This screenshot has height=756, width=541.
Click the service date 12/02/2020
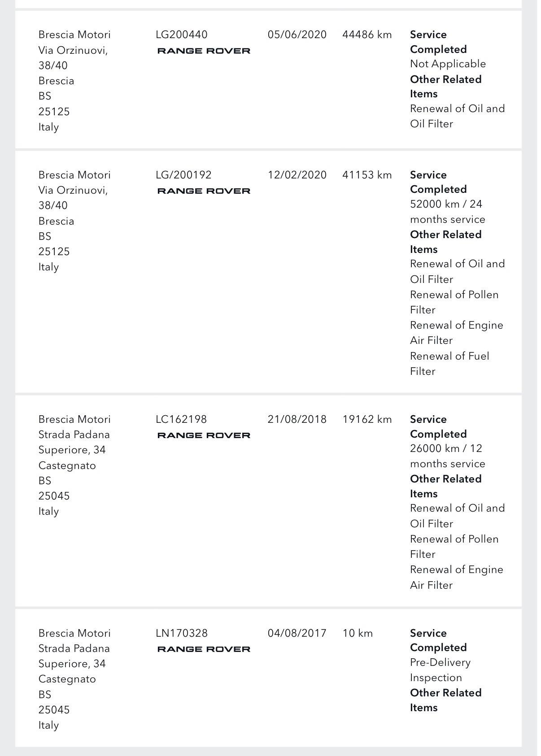coord(297,175)
